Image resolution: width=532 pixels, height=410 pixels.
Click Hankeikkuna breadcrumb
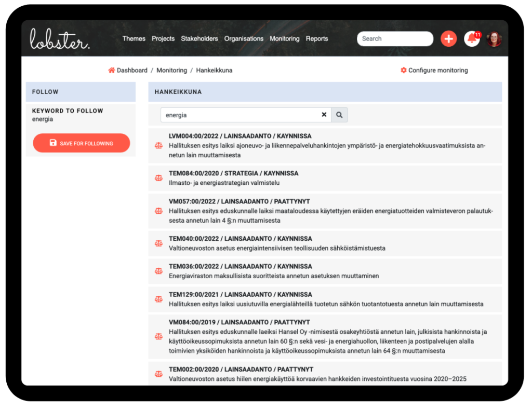214,70
